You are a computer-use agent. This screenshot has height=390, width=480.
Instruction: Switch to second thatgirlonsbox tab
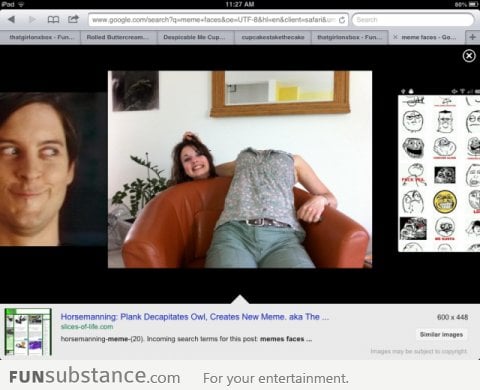(350, 37)
